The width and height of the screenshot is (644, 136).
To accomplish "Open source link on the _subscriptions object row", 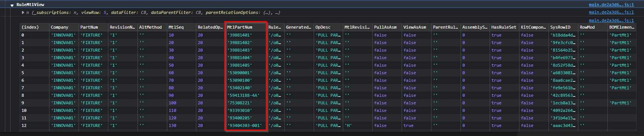I will pyautogui.click(x=611, y=12).
